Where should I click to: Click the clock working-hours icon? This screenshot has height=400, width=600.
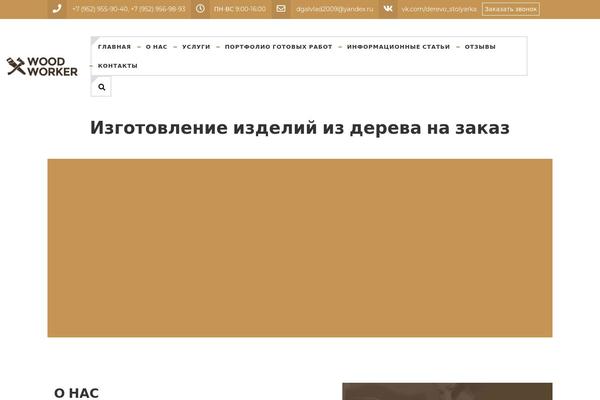[x=200, y=9]
